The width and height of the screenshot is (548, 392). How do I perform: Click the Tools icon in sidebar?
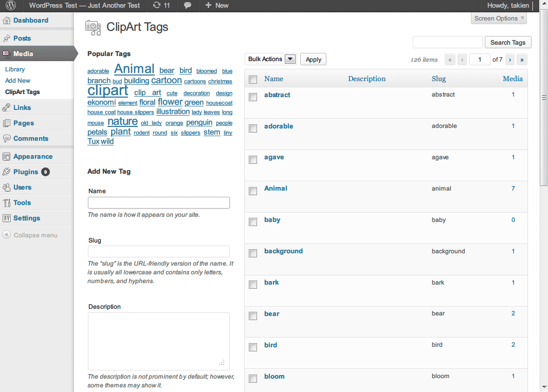click(x=7, y=203)
